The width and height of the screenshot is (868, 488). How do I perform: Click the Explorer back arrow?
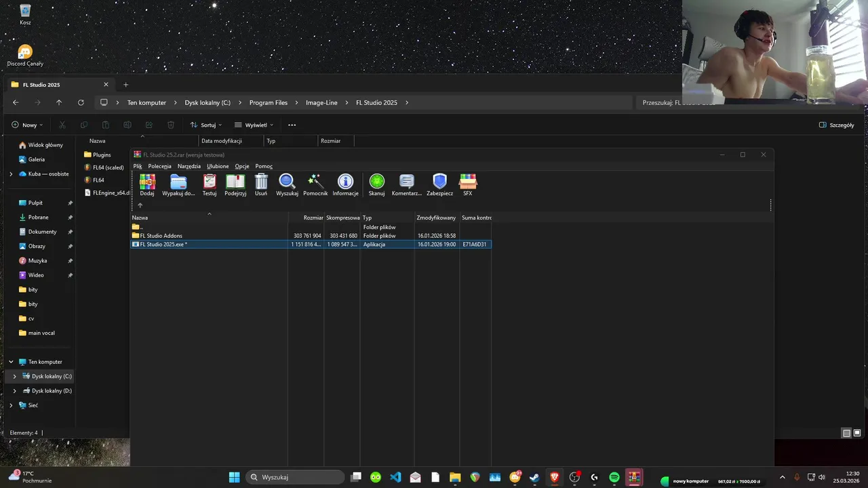(16, 102)
